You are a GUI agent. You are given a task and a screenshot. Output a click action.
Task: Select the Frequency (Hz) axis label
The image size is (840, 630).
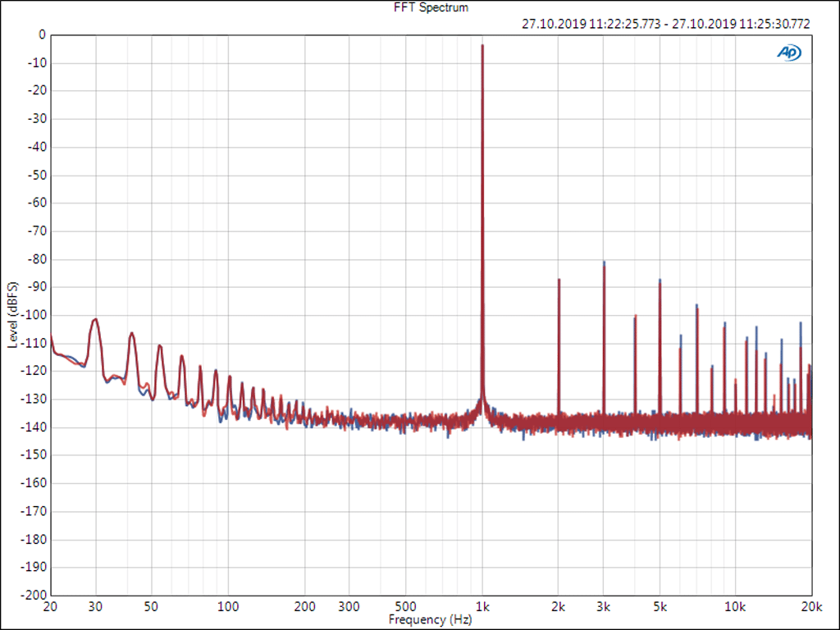(x=430, y=619)
